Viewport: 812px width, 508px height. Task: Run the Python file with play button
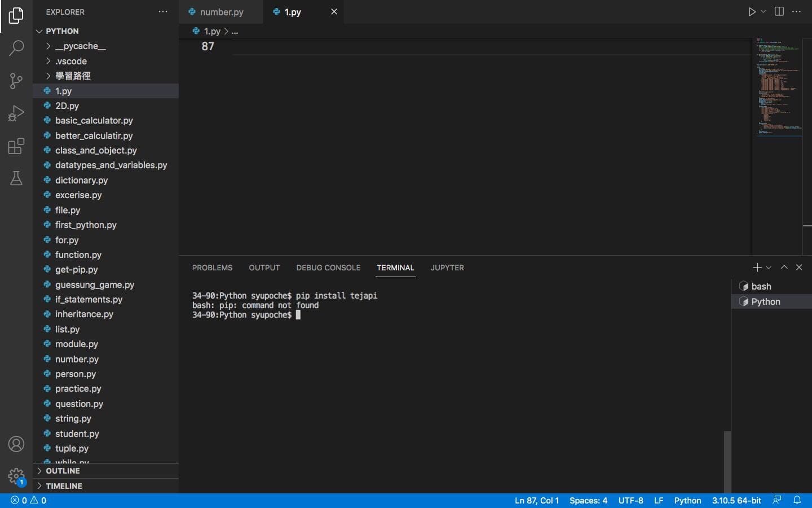[752, 12]
